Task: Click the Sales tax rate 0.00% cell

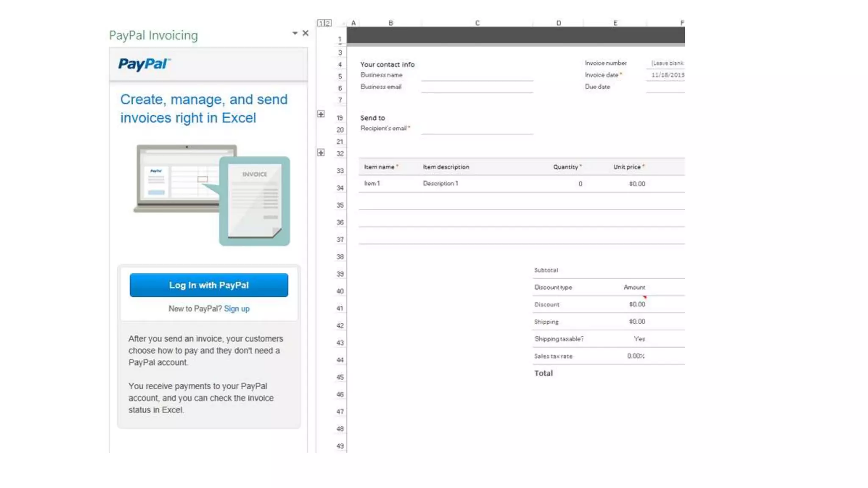Action: click(x=635, y=356)
